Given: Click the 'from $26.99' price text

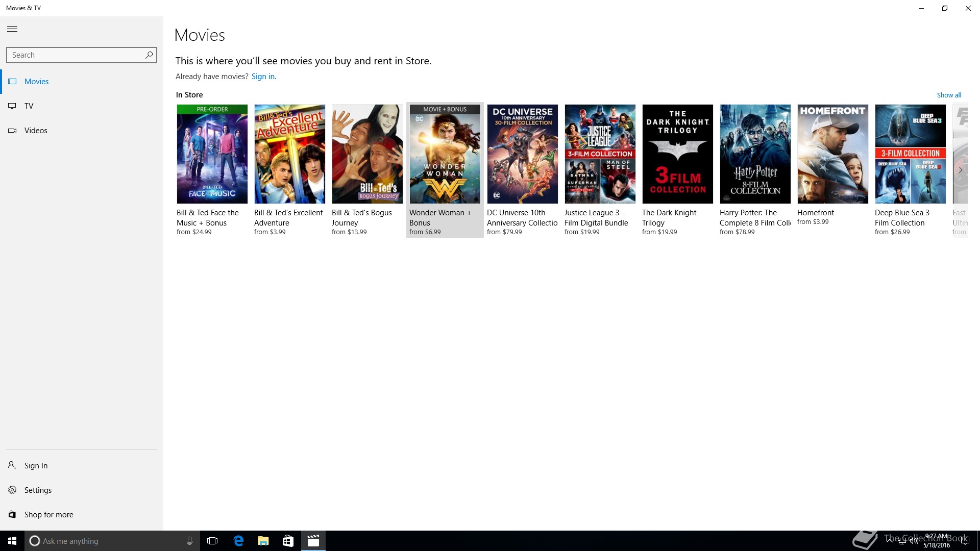Looking at the screenshot, I should [x=892, y=232].
